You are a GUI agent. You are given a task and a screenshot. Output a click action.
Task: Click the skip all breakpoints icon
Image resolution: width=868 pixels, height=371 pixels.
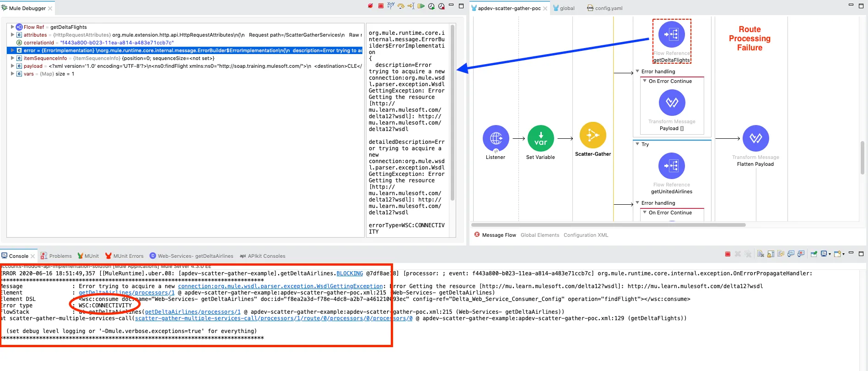[371, 5]
